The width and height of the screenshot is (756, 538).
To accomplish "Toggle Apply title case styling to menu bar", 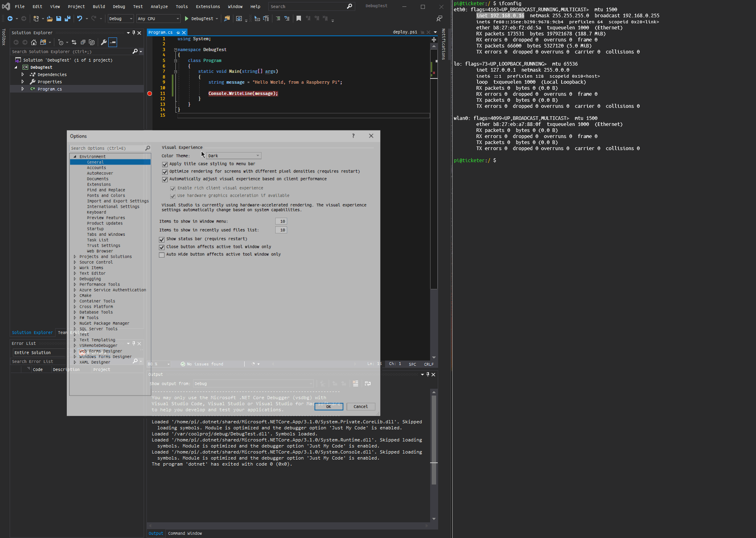I will point(165,164).
